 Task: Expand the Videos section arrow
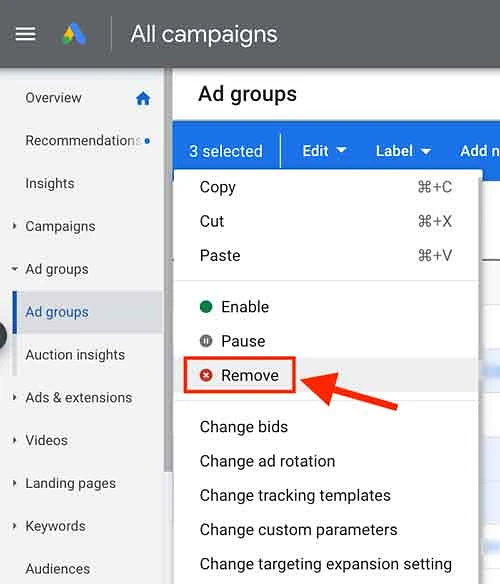[14, 440]
